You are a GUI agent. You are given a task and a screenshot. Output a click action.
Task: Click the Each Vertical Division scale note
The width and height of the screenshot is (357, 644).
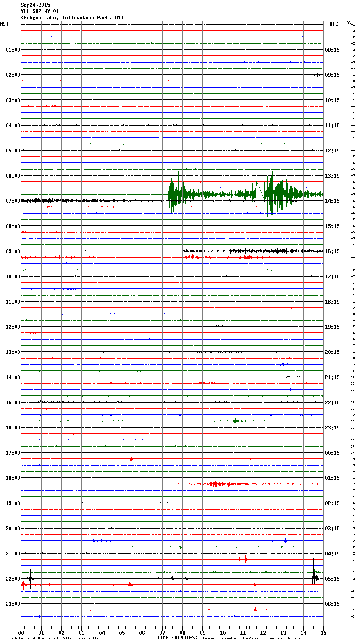coord(53,639)
